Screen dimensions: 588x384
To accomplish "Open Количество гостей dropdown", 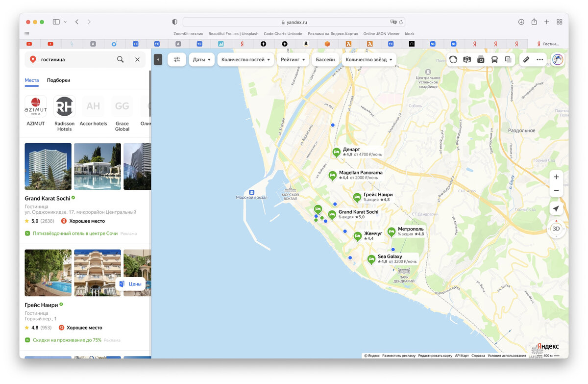I will (245, 59).
